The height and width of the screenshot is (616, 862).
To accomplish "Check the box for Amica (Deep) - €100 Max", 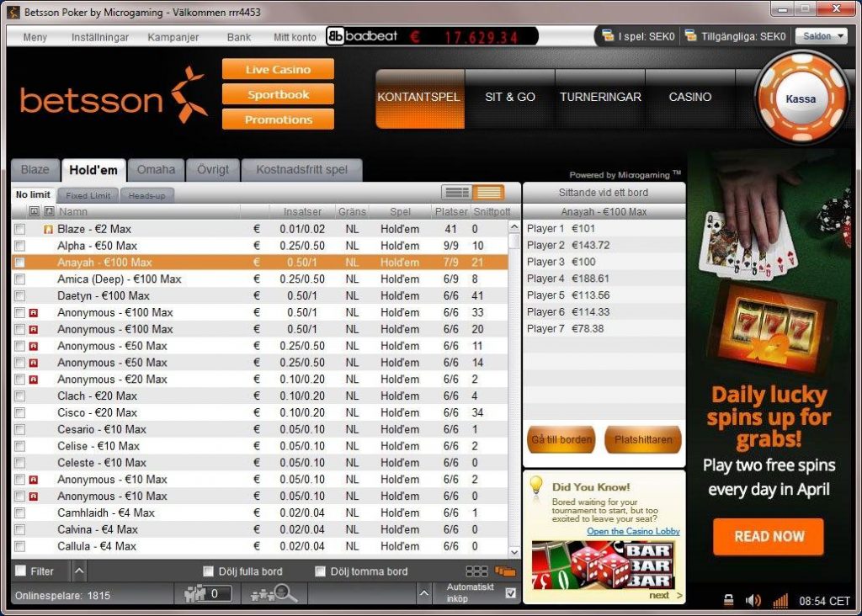I will click(20, 279).
